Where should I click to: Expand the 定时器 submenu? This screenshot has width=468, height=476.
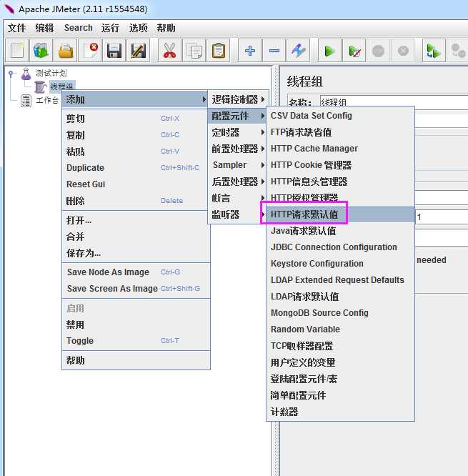pos(237,132)
